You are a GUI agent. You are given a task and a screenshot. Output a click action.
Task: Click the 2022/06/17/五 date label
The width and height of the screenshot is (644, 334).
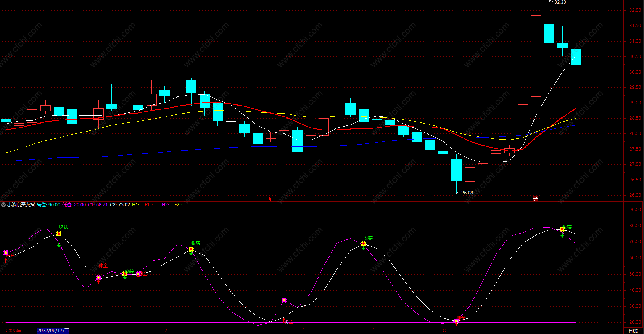[x=53, y=331]
